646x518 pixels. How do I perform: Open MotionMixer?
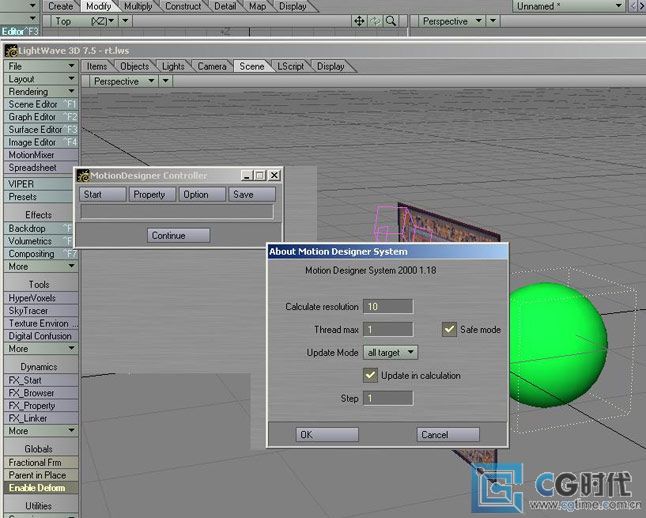(41, 155)
